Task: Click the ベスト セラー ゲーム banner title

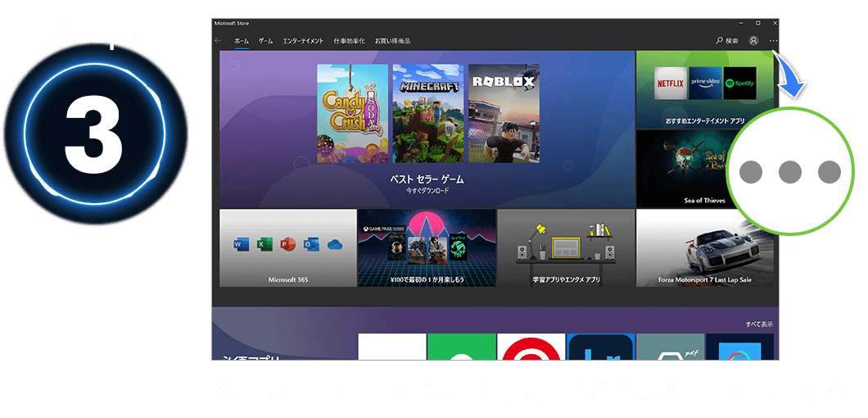Action: 427,179
